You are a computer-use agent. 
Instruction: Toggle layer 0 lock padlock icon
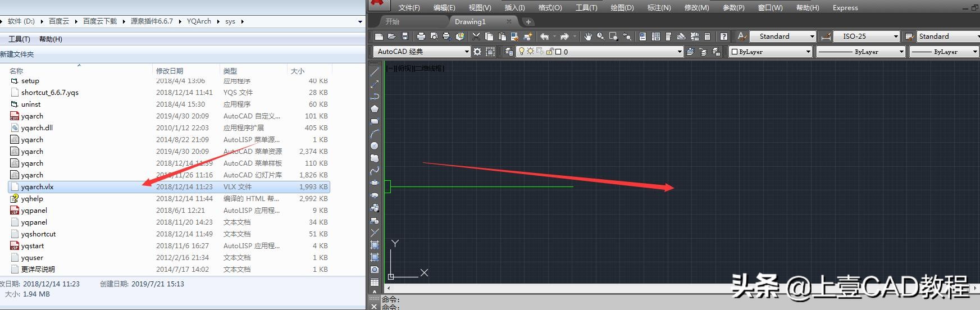550,52
